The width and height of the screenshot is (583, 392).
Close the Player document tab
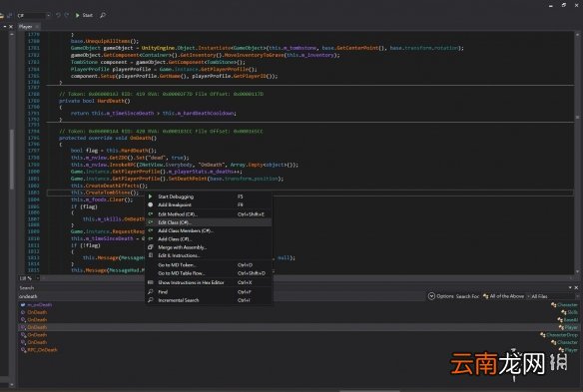[x=37, y=27]
